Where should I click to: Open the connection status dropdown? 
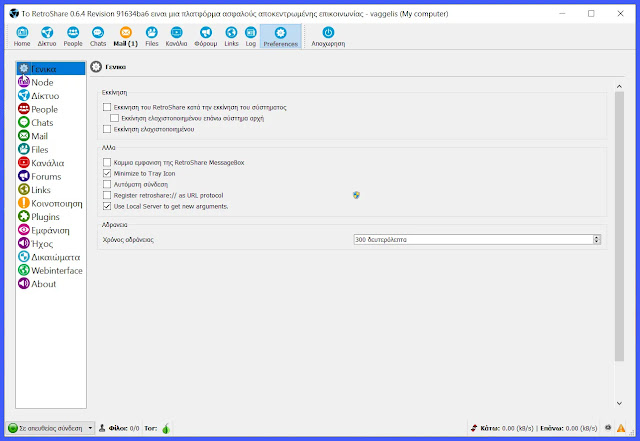(90, 428)
